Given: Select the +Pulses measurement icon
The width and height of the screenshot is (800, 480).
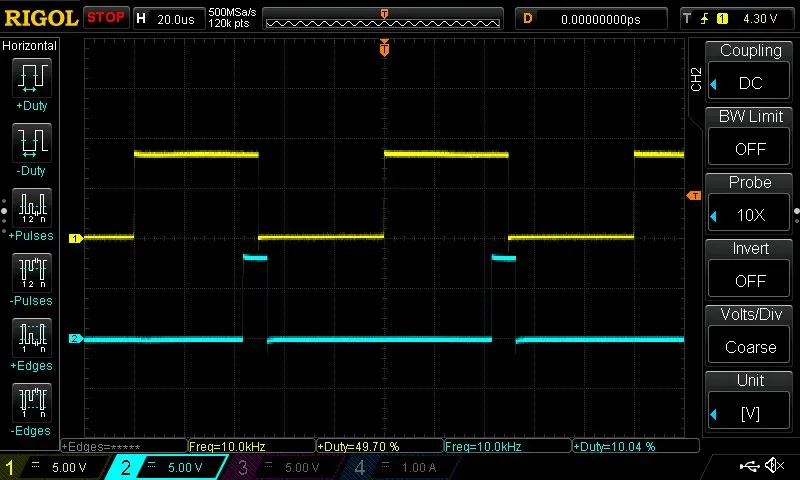Looking at the screenshot, I should pos(31,208).
